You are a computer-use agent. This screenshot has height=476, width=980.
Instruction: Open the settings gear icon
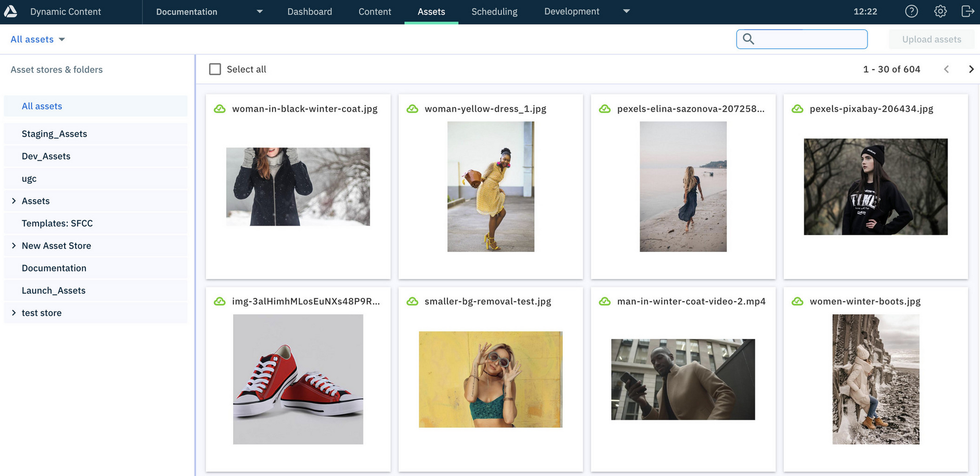(x=940, y=11)
